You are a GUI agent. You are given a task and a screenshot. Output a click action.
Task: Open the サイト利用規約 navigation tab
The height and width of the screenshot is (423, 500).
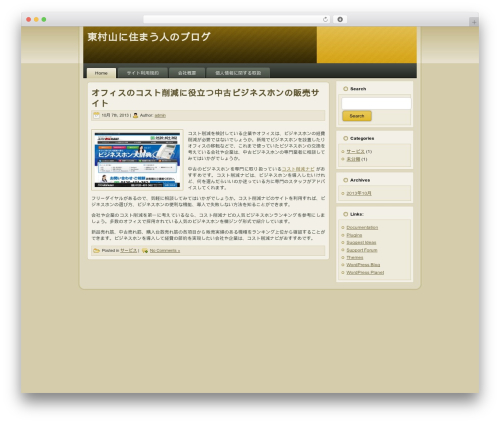click(143, 73)
